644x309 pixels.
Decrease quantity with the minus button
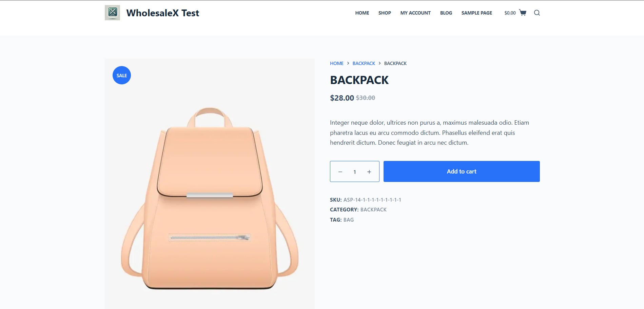(x=340, y=172)
